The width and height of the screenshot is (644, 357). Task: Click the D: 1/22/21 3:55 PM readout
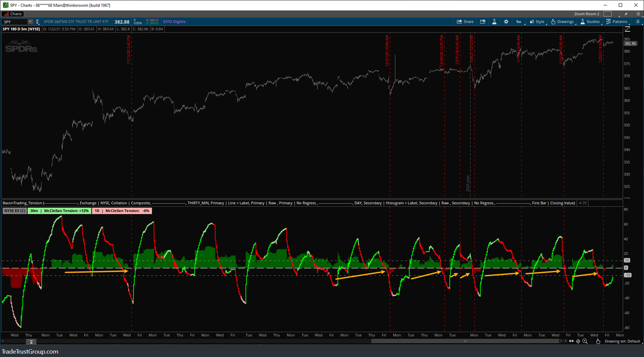pos(60,29)
